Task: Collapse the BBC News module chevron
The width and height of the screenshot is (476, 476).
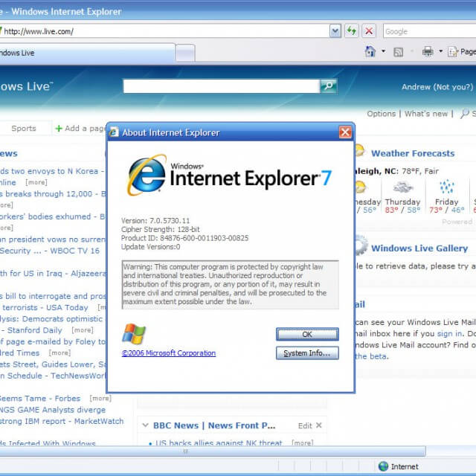Action: tap(145, 425)
